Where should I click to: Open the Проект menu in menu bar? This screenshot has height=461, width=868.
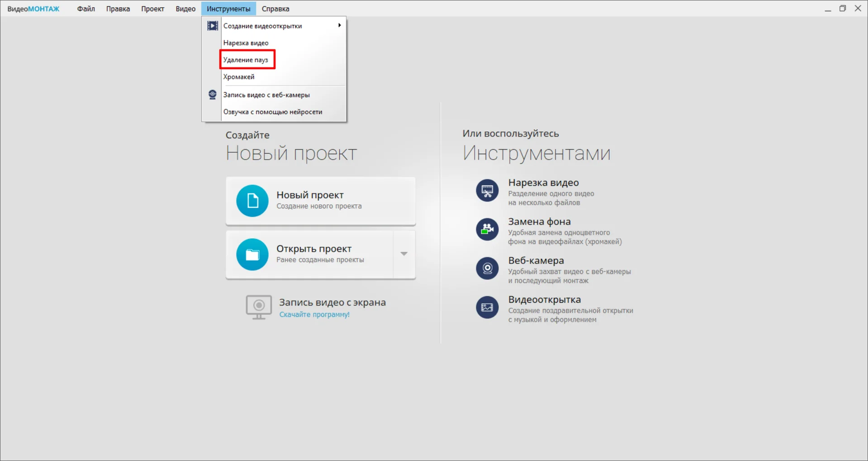pos(152,9)
